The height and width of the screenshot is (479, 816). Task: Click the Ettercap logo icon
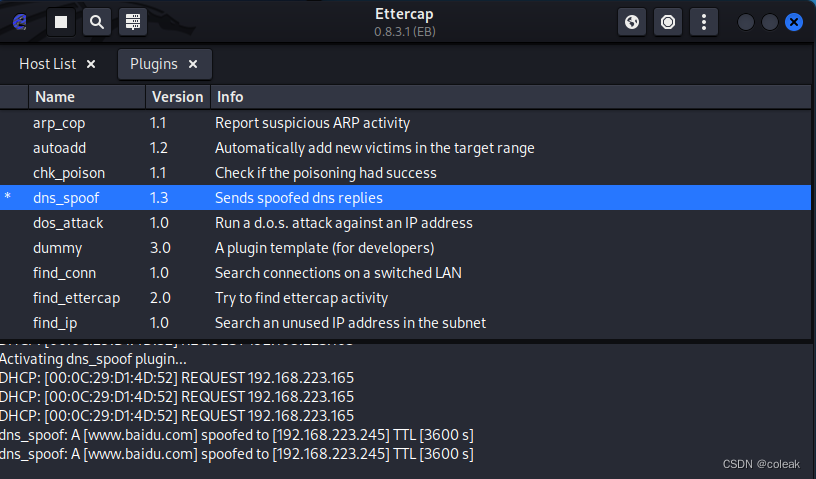(20, 22)
